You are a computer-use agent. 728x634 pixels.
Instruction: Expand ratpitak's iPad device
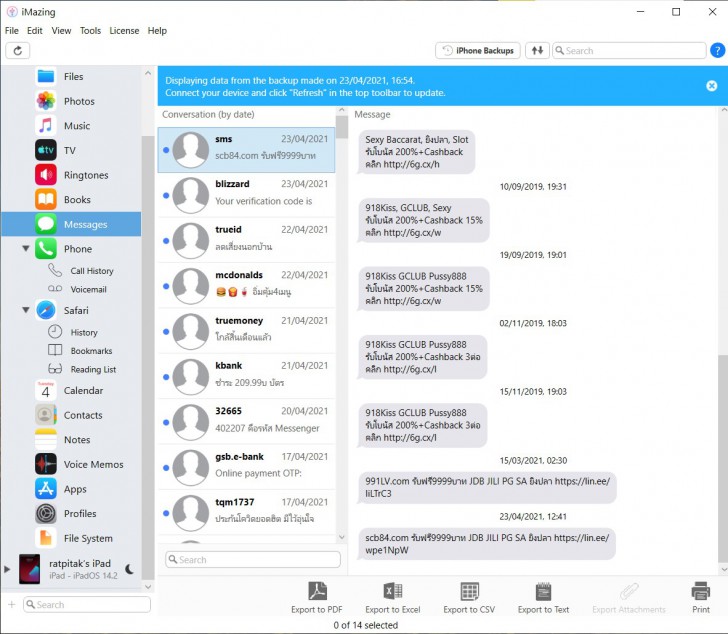click(x=6, y=569)
